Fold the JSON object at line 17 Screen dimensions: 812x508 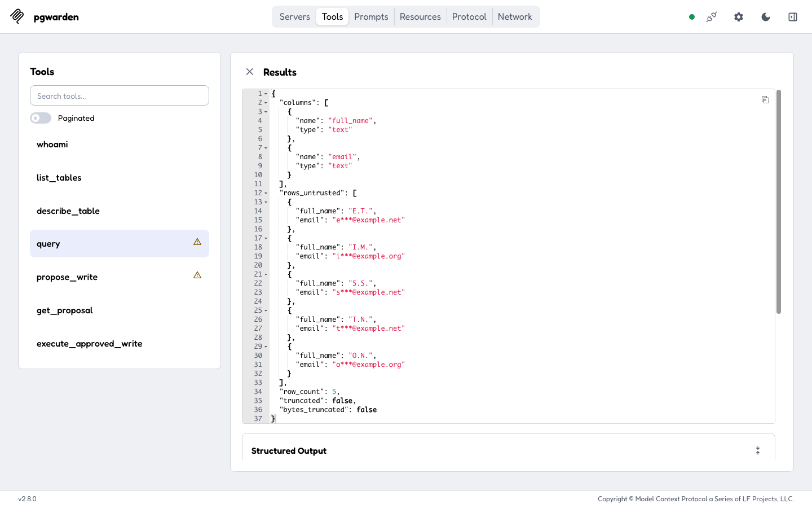[266, 238]
